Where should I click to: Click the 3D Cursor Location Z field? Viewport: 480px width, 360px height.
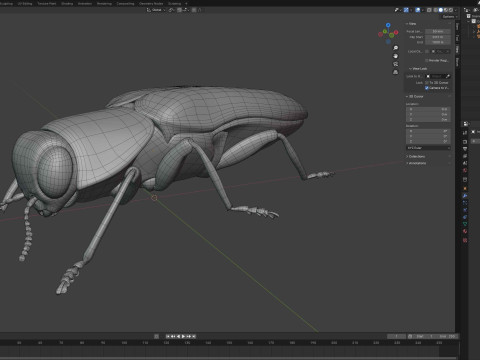[x=428, y=120]
